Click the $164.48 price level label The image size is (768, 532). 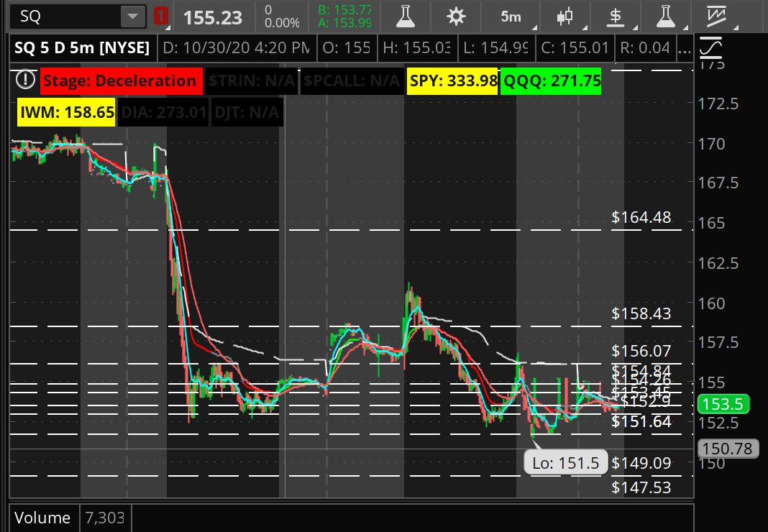click(x=641, y=217)
